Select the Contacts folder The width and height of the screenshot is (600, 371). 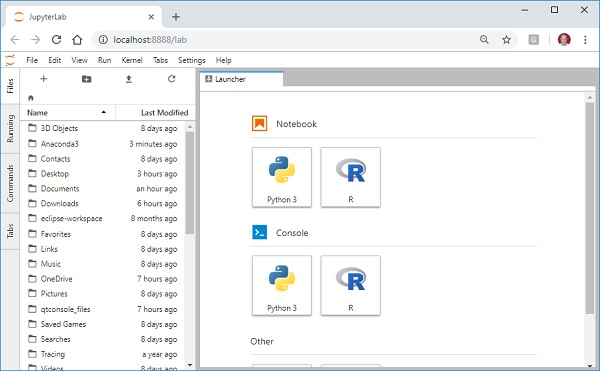(103, 159)
